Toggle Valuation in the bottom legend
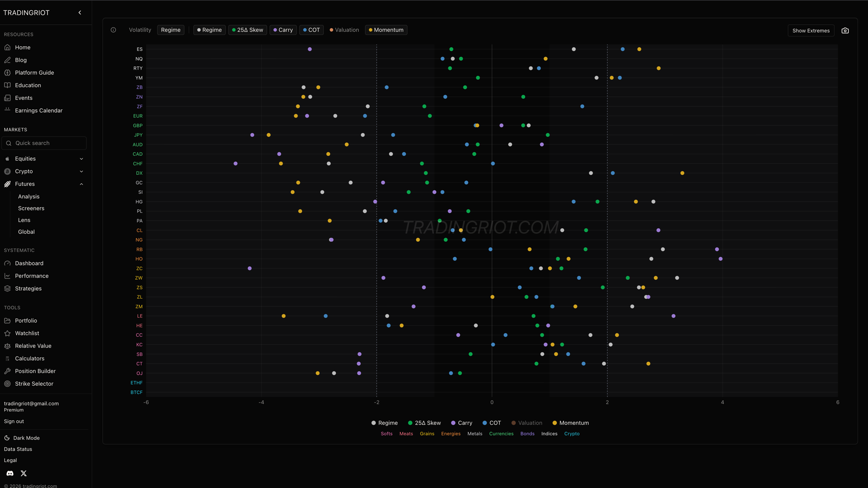This screenshot has height=488, width=868. tap(526, 423)
